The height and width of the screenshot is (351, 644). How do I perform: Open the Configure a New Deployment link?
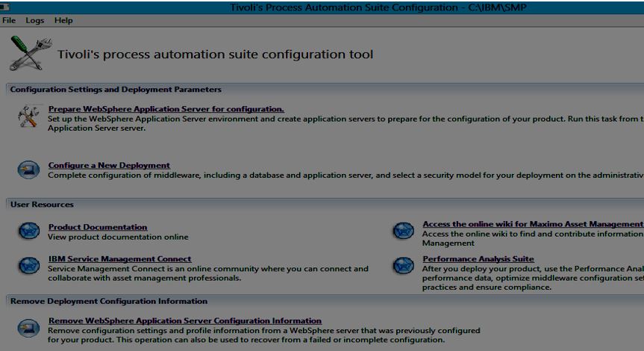point(109,165)
